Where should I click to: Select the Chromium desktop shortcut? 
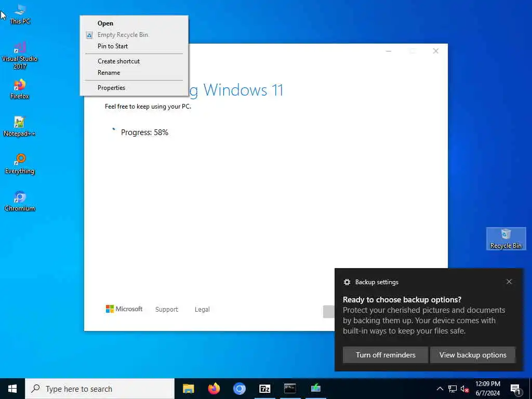pos(20,202)
